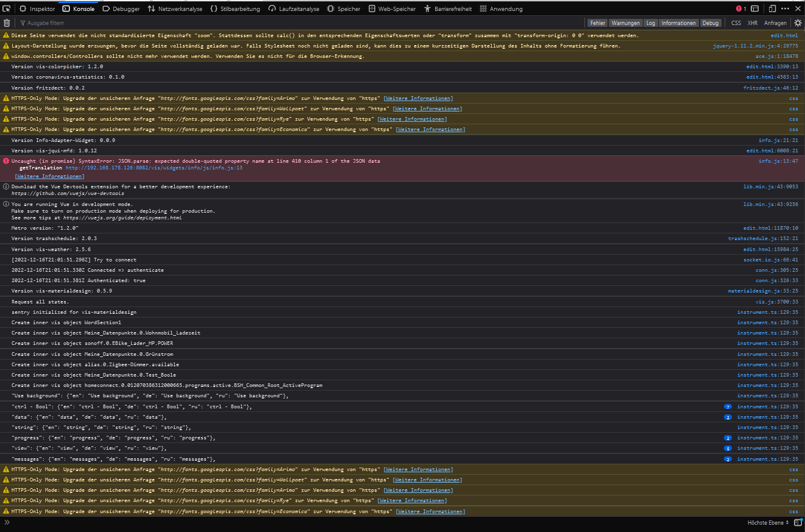Click info icon beside Vue Devtools message

click(6, 186)
